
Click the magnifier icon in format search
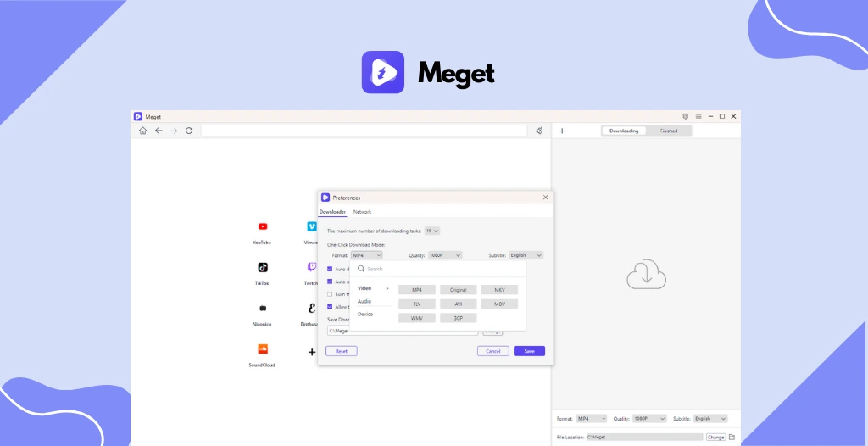[x=361, y=269]
